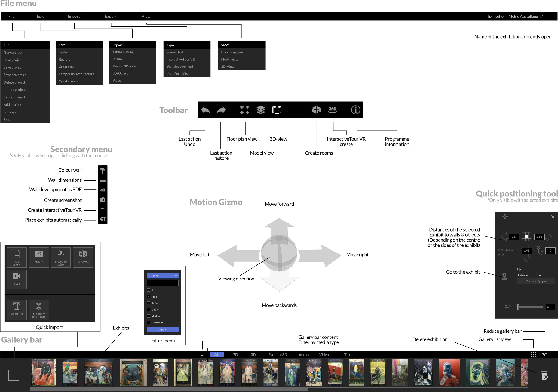
Task: Click the Undo last action arrow in toolbar
Action: (205, 110)
